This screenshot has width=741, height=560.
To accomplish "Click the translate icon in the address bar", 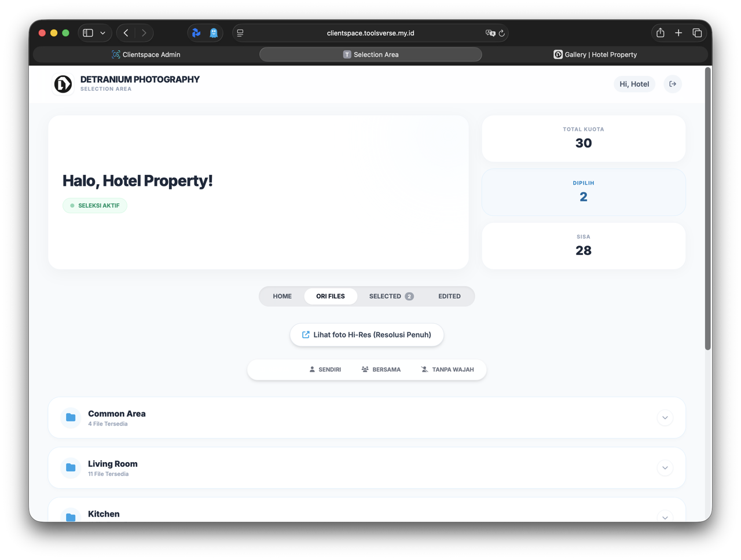I will [490, 33].
